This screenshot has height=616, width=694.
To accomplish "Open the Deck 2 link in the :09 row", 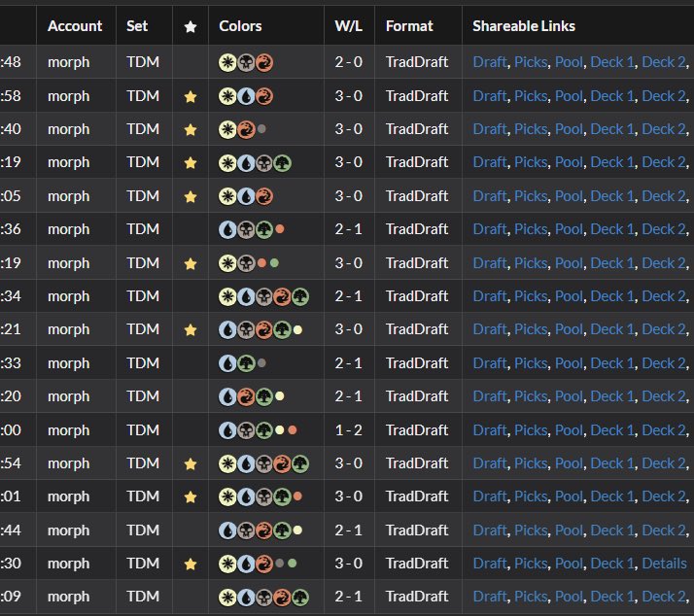I will [664, 597].
